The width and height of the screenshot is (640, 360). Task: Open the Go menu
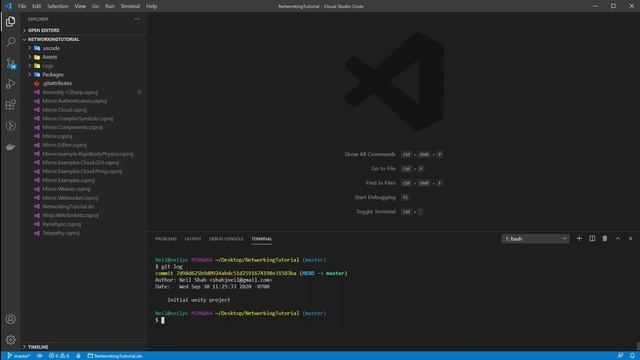click(x=95, y=6)
